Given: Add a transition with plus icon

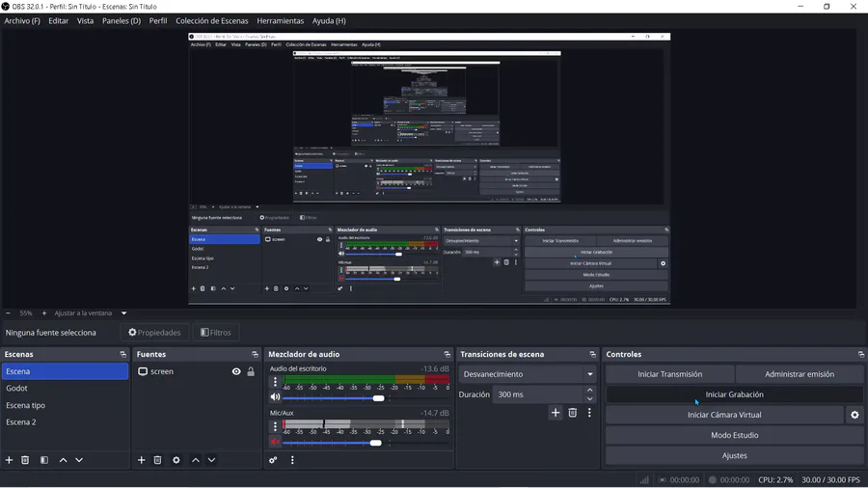Looking at the screenshot, I should pyautogui.click(x=556, y=413).
